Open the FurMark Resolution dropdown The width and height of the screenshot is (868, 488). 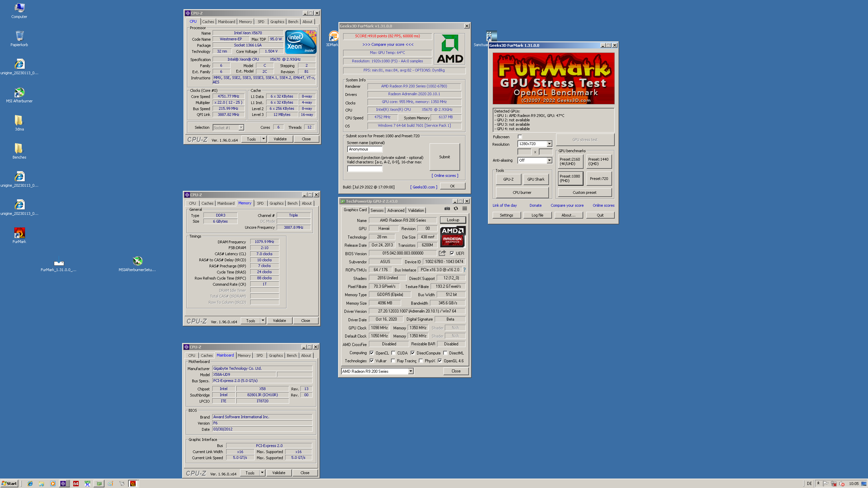click(549, 144)
